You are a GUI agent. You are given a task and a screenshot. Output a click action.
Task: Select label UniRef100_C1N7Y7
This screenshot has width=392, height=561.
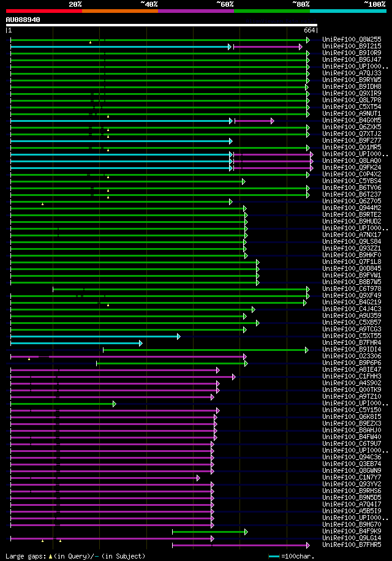pos(352,478)
